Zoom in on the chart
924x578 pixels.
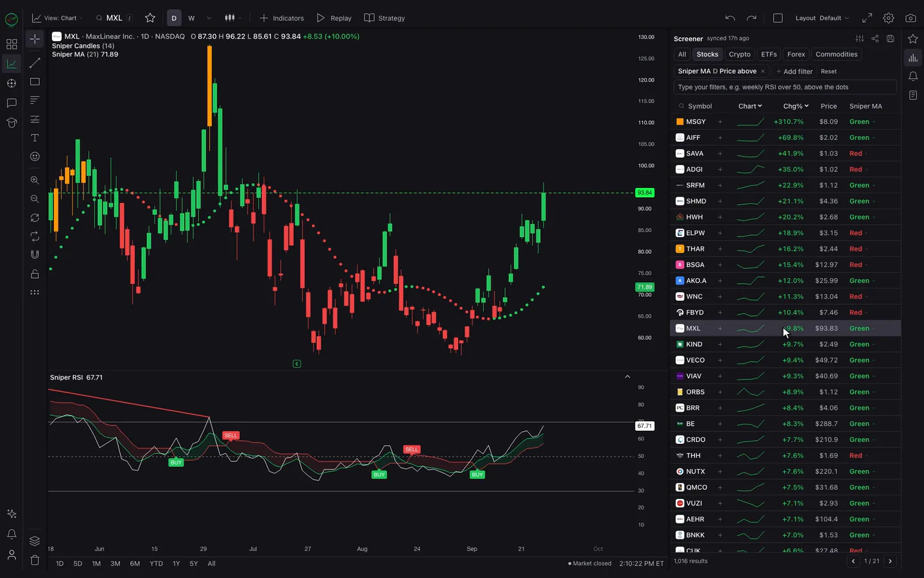[x=35, y=180]
